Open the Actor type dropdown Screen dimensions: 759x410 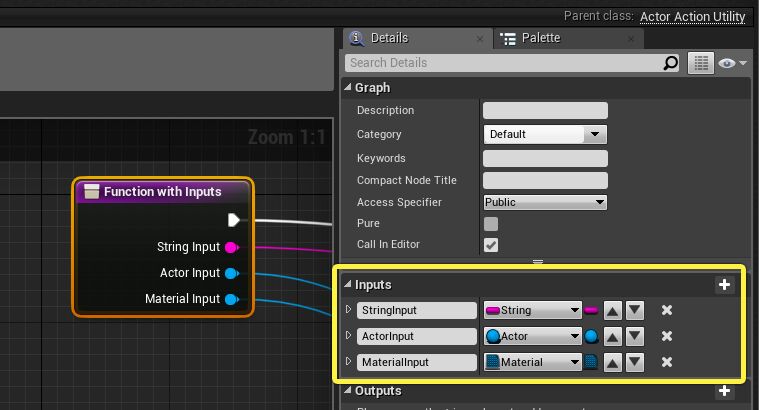[532, 336]
